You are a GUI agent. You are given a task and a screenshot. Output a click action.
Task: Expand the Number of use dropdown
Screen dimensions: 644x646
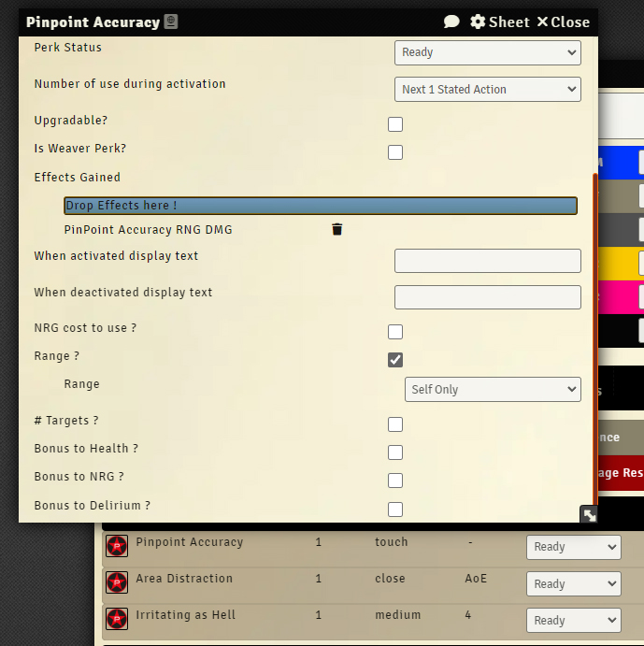pos(487,89)
